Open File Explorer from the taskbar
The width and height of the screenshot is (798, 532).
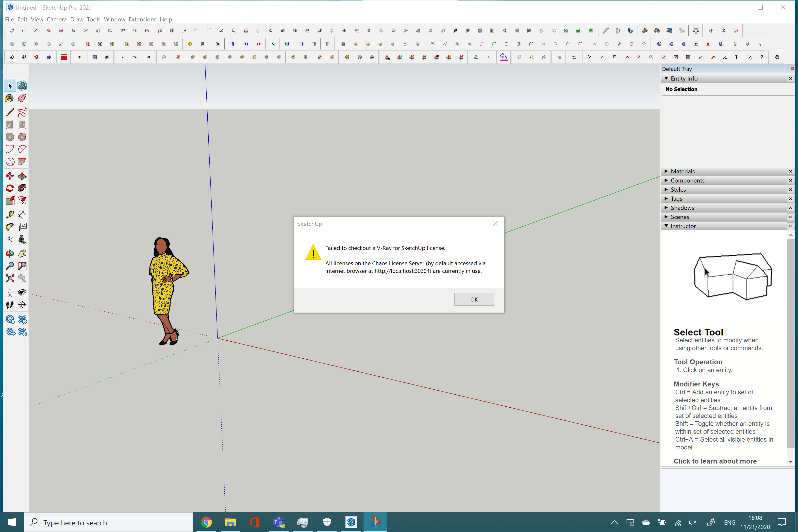230,522
